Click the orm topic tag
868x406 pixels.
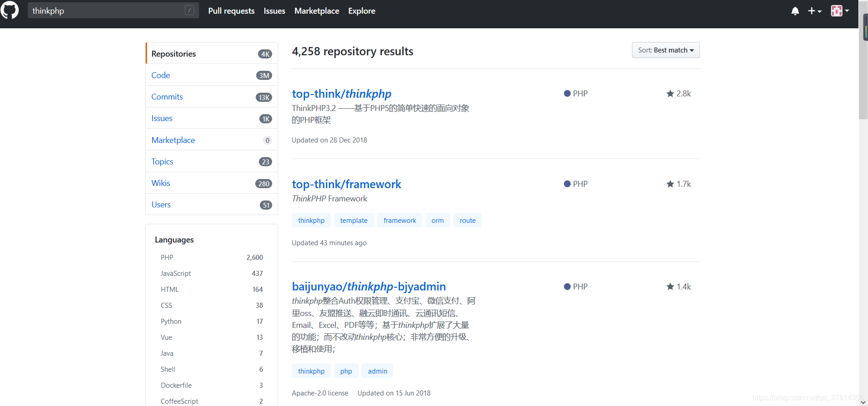pyautogui.click(x=437, y=220)
